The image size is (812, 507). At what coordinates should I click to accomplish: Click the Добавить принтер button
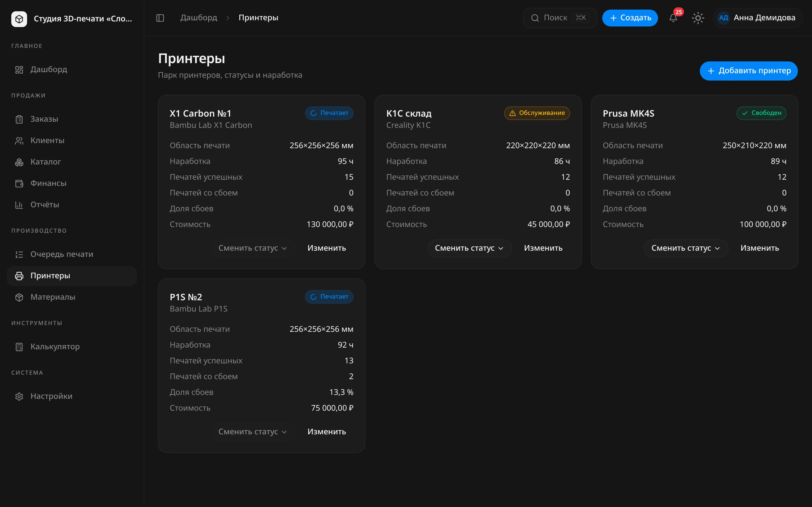point(748,71)
